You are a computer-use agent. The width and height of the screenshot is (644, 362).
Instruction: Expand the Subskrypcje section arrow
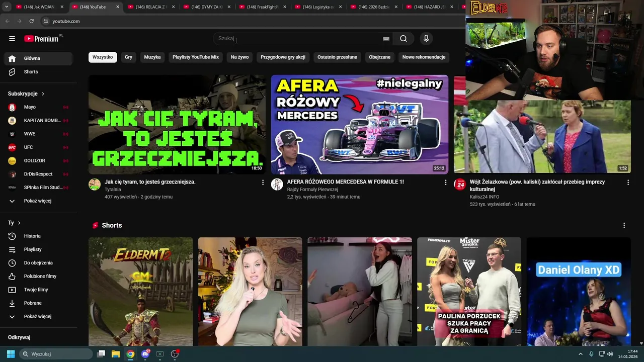point(43,94)
